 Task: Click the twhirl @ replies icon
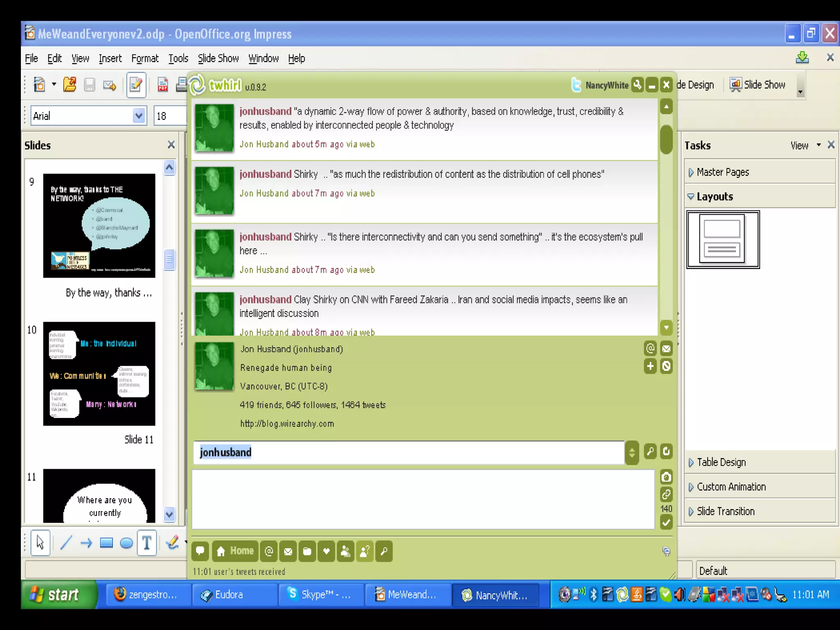269,551
